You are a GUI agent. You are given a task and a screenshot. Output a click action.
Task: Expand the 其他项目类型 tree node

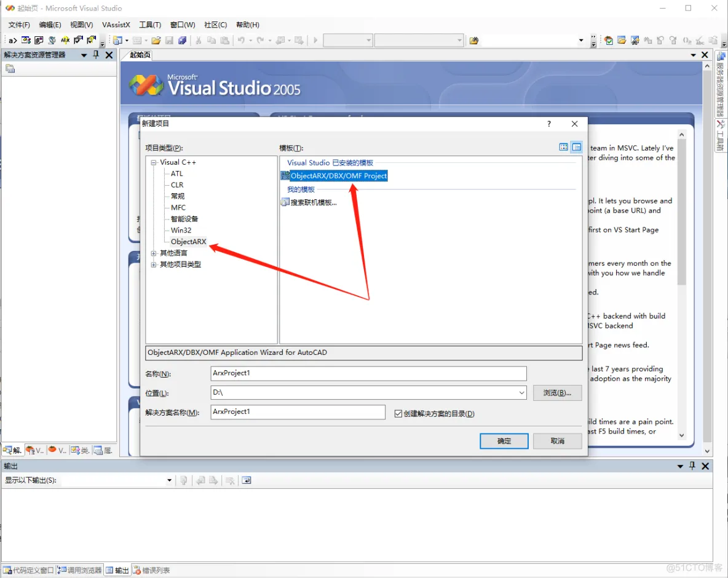click(x=153, y=264)
